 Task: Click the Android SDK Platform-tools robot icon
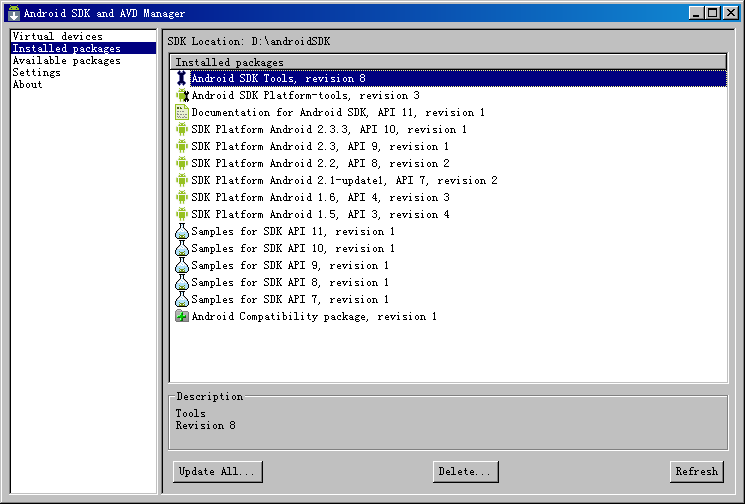pos(182,95)
